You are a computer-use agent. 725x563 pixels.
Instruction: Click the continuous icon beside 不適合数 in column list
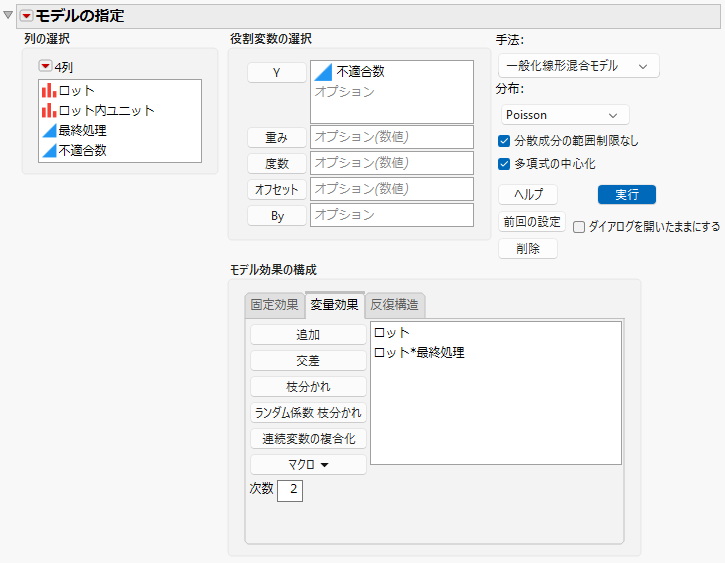point(49,150)
